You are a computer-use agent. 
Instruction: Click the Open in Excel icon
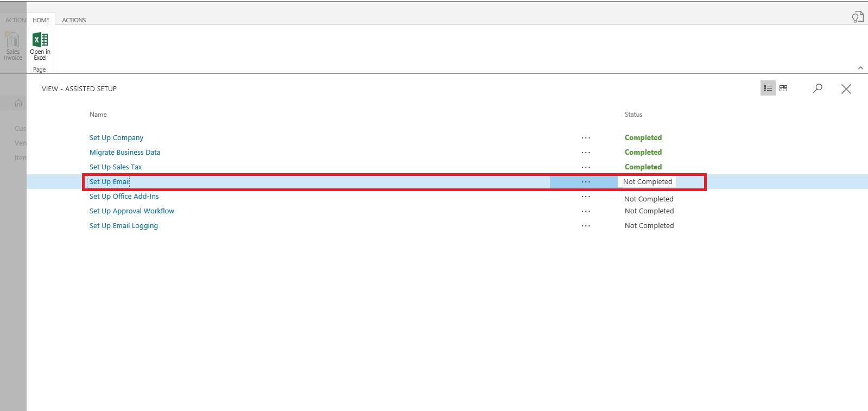click(x=40, y=41)
